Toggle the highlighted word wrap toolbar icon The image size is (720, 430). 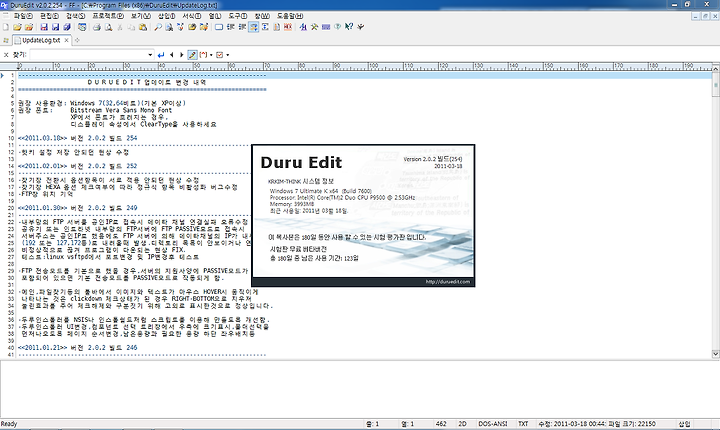(253, 27)
